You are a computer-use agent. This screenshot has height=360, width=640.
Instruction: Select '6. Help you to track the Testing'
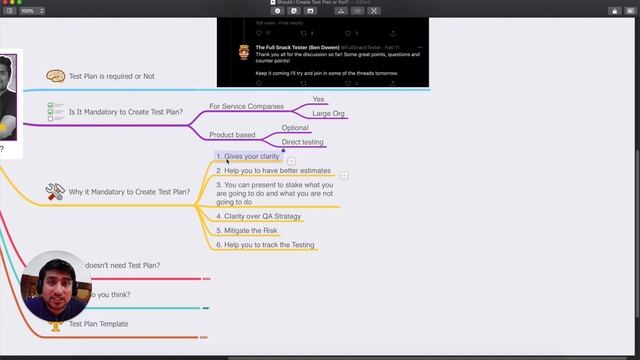[265, 245]
